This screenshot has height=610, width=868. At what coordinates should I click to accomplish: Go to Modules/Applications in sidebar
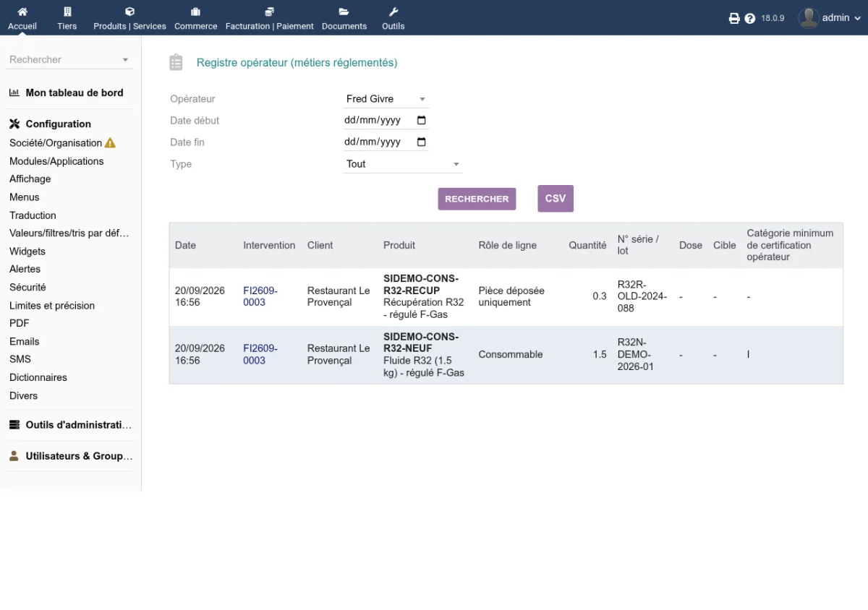[56, 161]
